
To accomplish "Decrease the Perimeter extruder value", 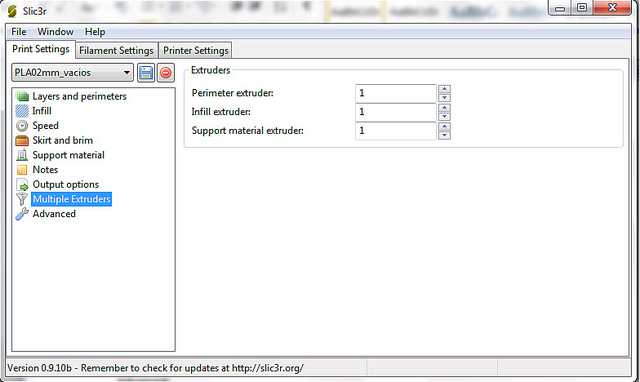I will [x=444, y=98].
